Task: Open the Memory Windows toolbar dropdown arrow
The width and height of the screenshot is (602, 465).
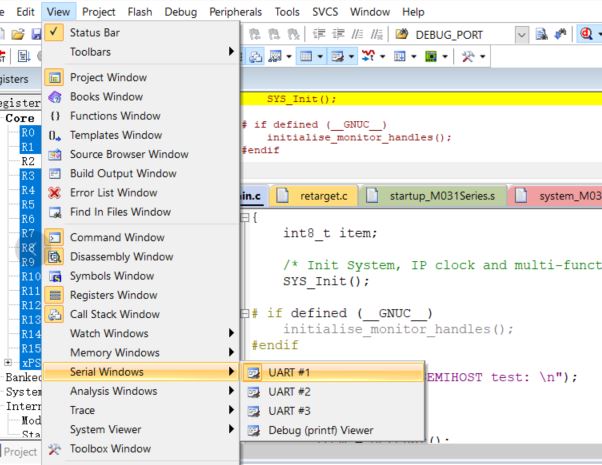Action: point(320,57)
